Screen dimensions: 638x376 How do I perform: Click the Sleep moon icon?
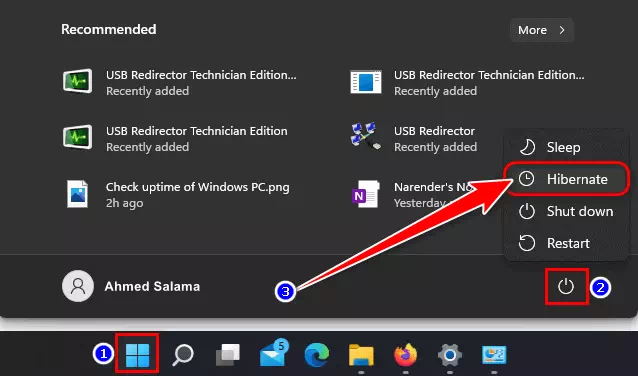pyautogui.click(x=527, y=147)
